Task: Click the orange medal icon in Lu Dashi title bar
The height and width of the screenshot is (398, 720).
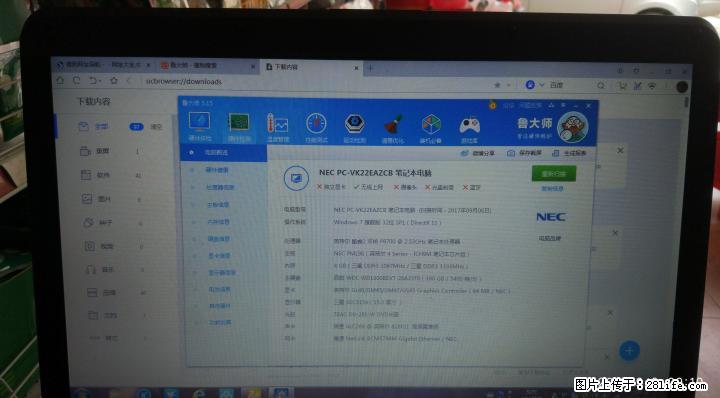Action: [x=493, y=105]
